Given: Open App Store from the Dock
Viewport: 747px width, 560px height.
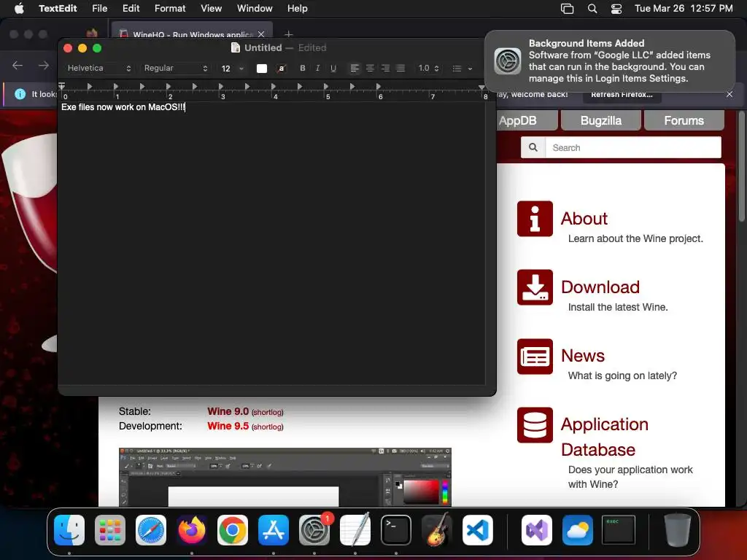Looking at the screenshot, I should click(274, 530).
